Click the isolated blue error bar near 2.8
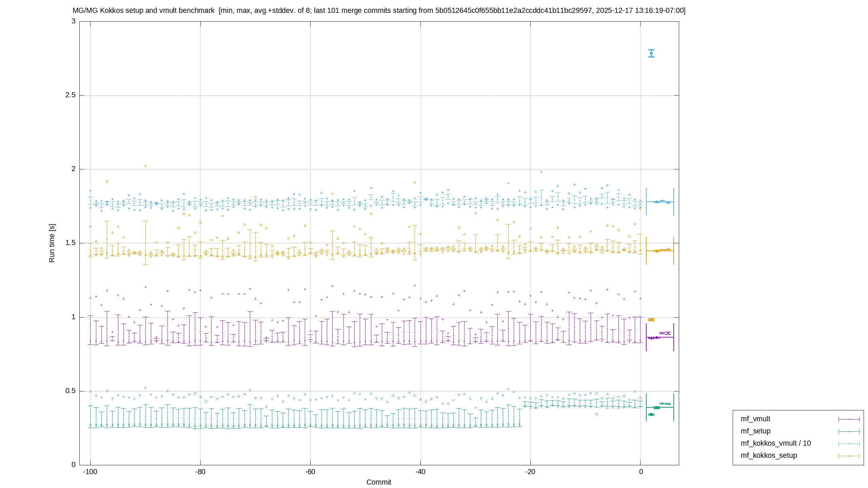Screen dimensions: 868x488 [651, 53]
